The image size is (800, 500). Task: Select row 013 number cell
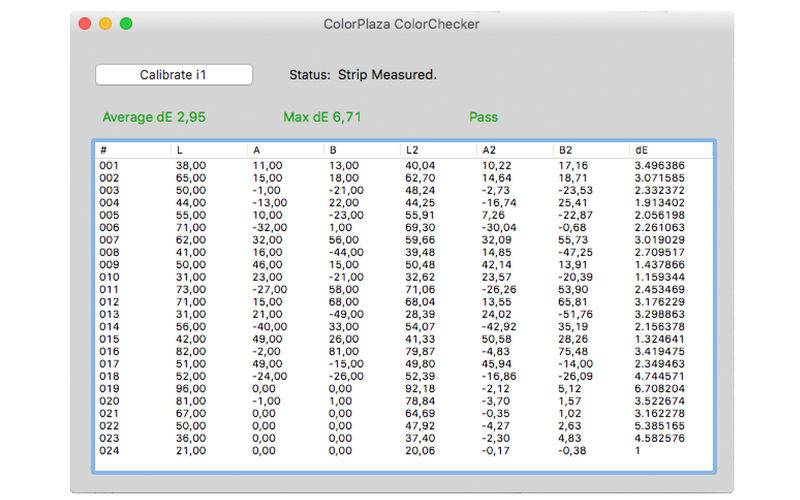point(109,314)
